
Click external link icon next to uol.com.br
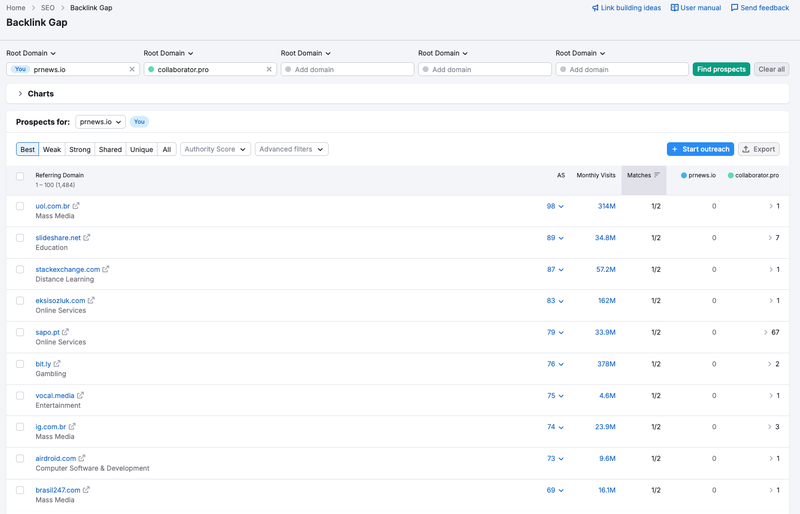(76, 206)
